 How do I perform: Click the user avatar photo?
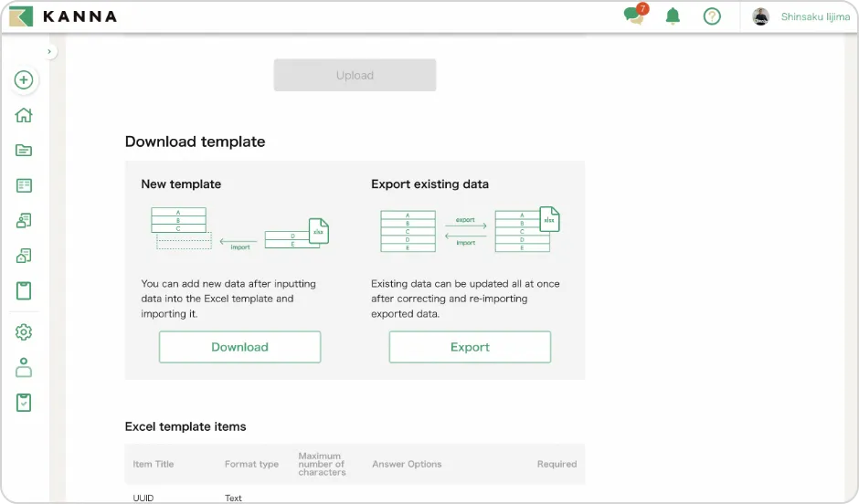pyautogui.click(x=760, y=16)
